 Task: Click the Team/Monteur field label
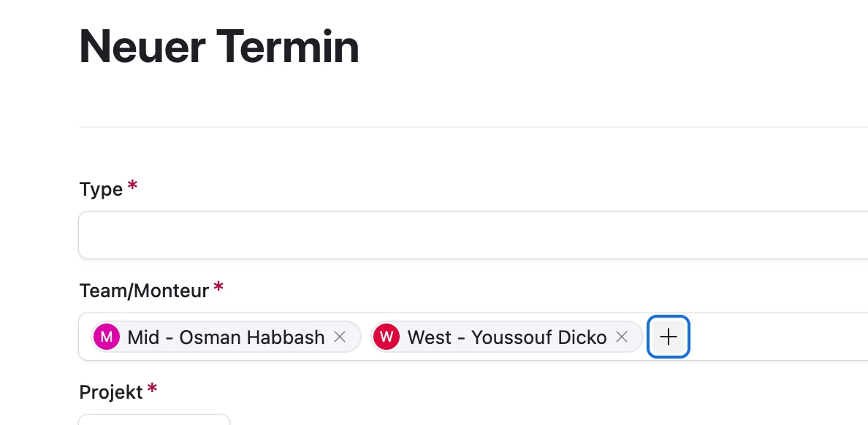144,291
